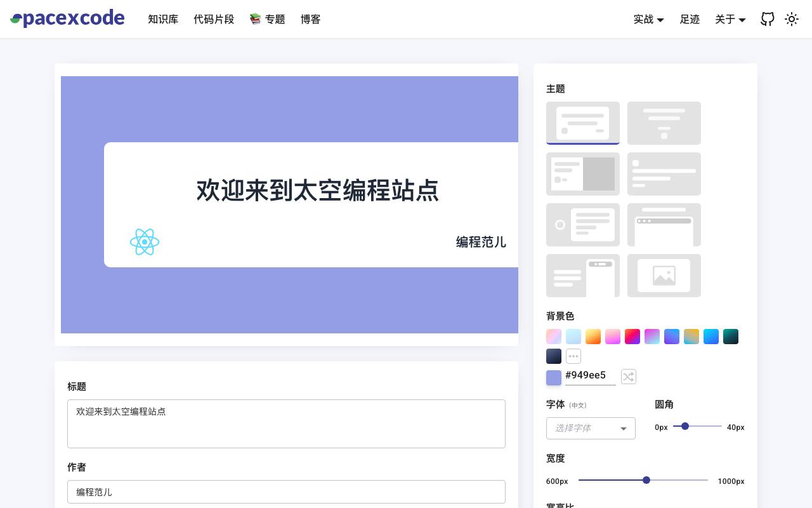
Task: Open 代码片段 navigation item
Action: (214, 19)
